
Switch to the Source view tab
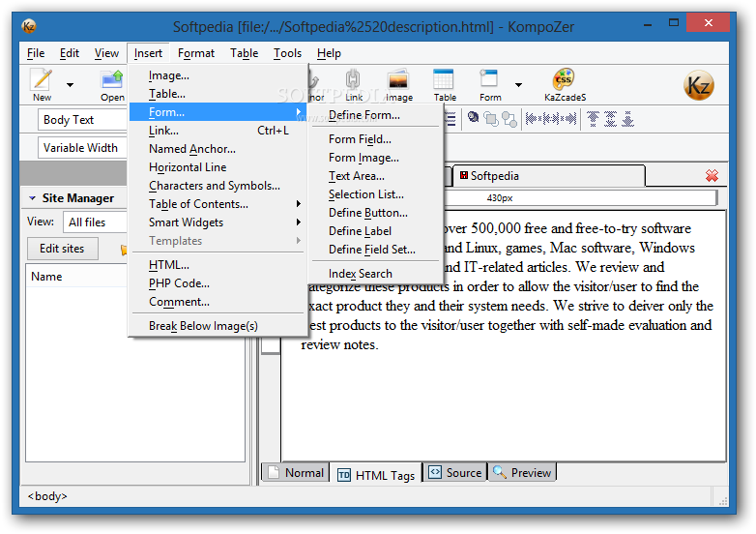coord(455,472)
